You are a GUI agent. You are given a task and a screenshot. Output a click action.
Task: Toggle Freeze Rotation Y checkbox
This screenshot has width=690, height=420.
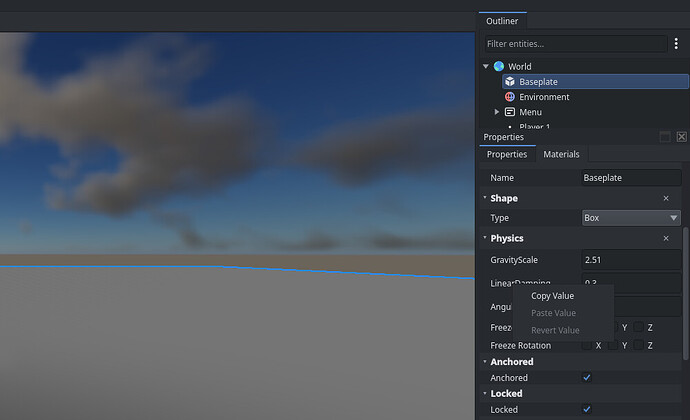click(x=613, y=345)
